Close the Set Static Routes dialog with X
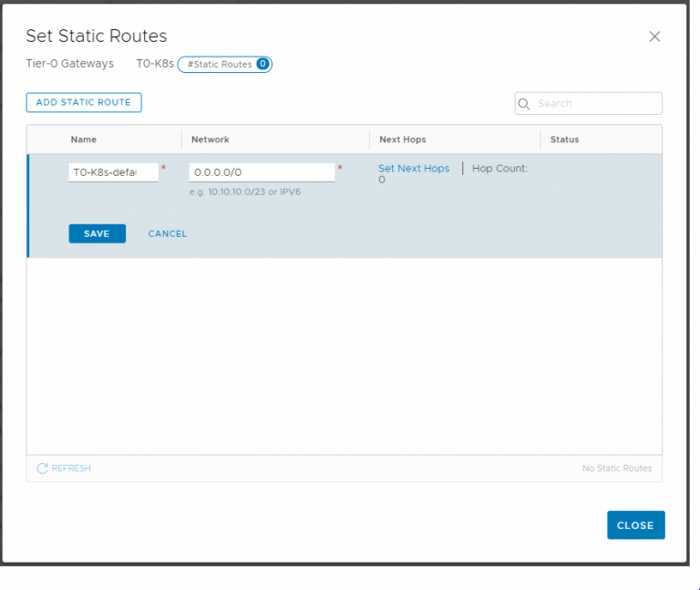This screenshot has width=700, height=590. [654, 36]
